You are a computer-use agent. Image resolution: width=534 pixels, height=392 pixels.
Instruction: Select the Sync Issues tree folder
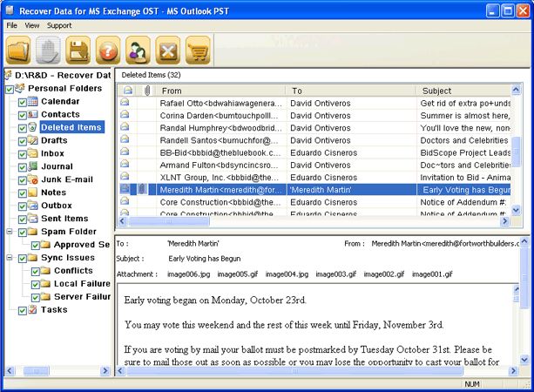point(68,258)
